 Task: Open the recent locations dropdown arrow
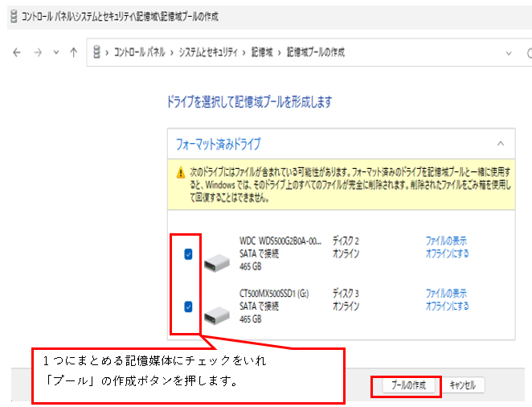coord(55,52)
